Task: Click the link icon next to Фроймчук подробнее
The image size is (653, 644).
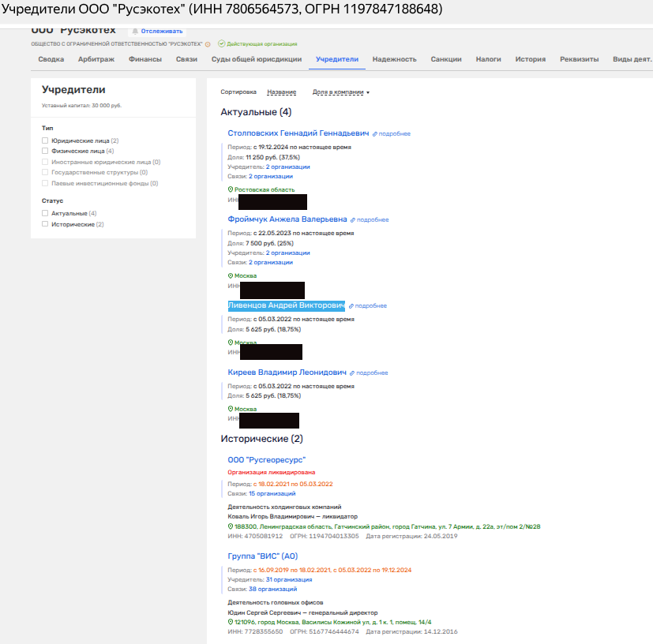Action: coord(354,220)
